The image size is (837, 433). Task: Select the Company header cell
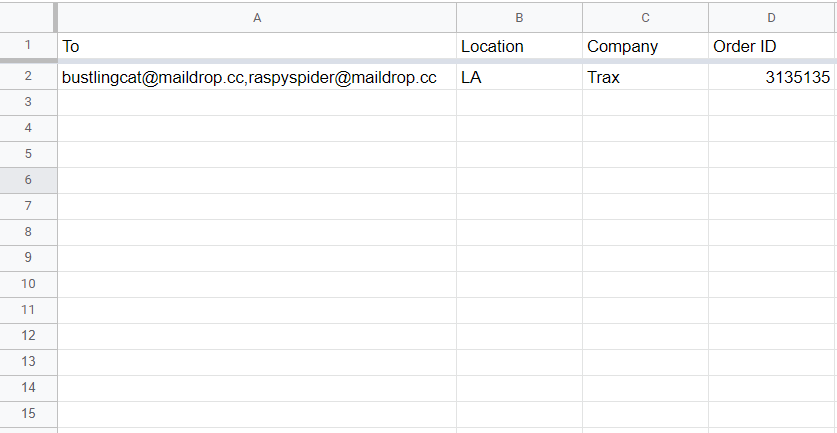[x=645, y=46]
